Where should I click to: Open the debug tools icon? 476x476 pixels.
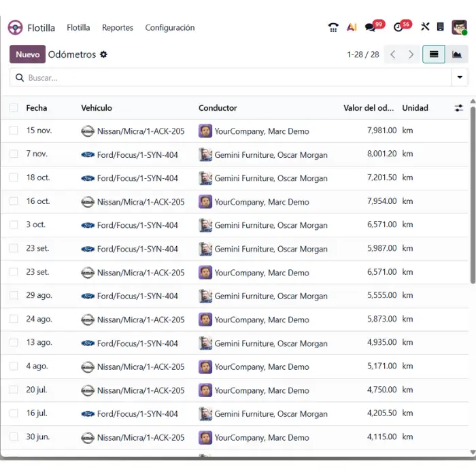[425, 28]
